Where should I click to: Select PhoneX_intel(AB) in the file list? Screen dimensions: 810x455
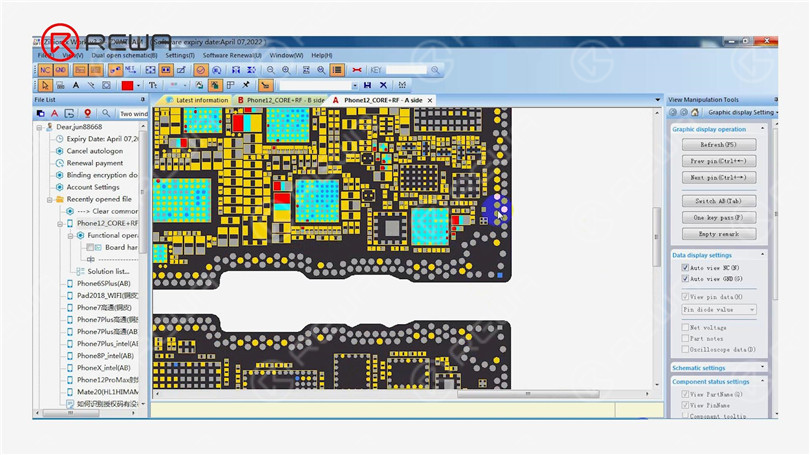pos(103,368)
